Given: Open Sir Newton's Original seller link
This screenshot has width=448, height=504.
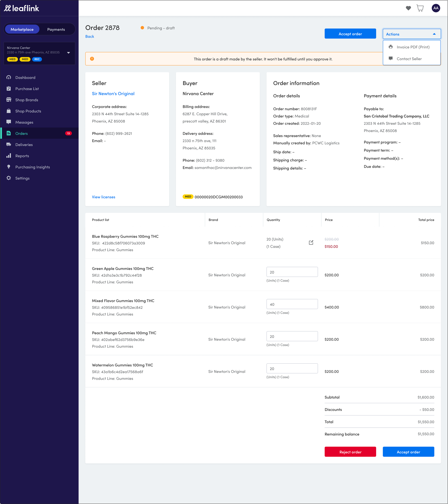Looking at the screenshot, I should (113, 94).
